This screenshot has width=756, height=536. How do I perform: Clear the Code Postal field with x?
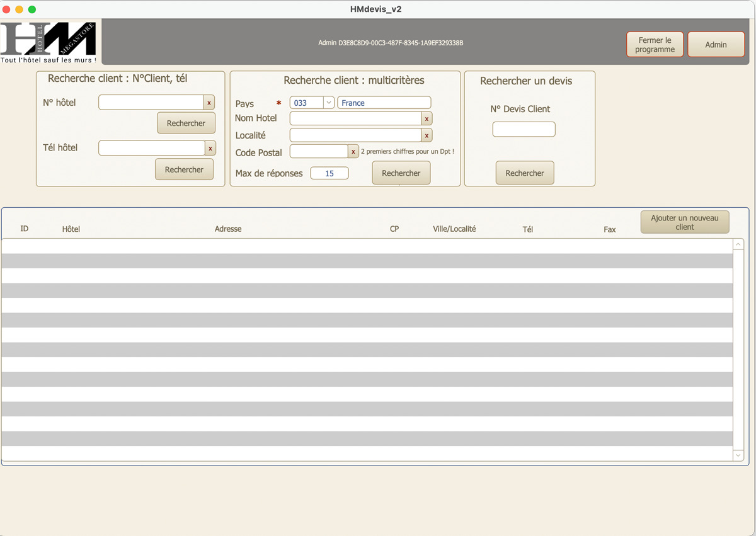click(x=353, y=152)
